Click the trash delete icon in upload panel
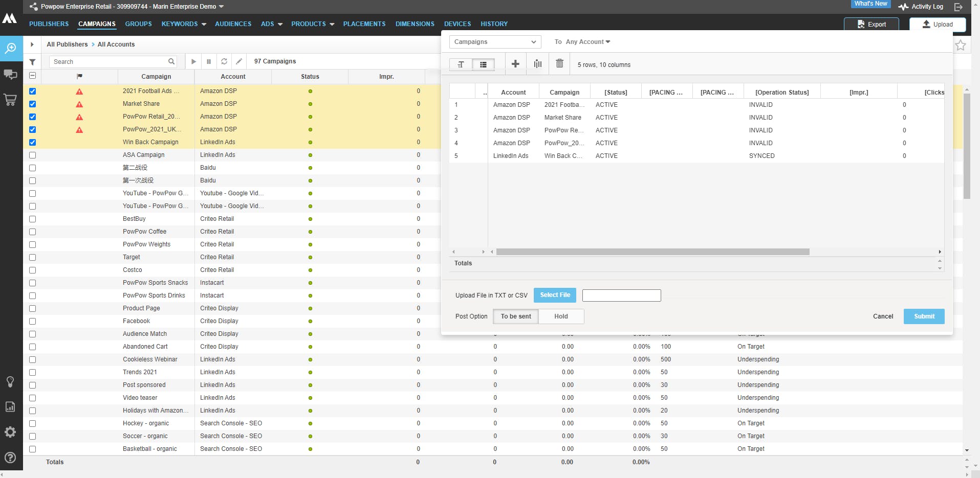This screenshot has height=478, width=980. [x=559, y=64]
